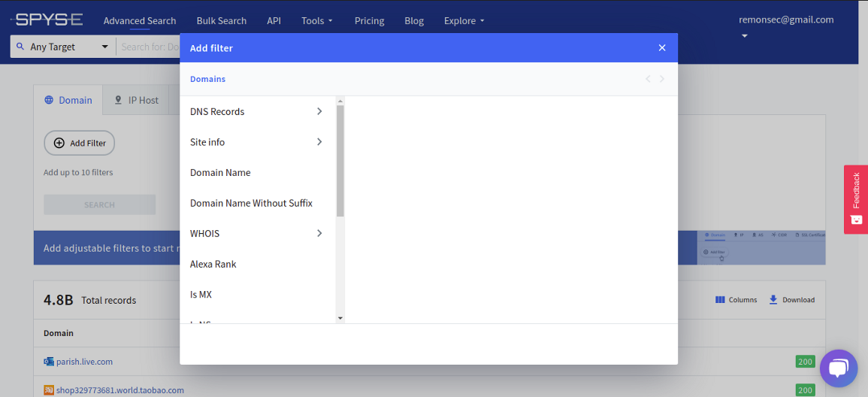Expand the Explore dropdown menu

[x=464, y=20]
